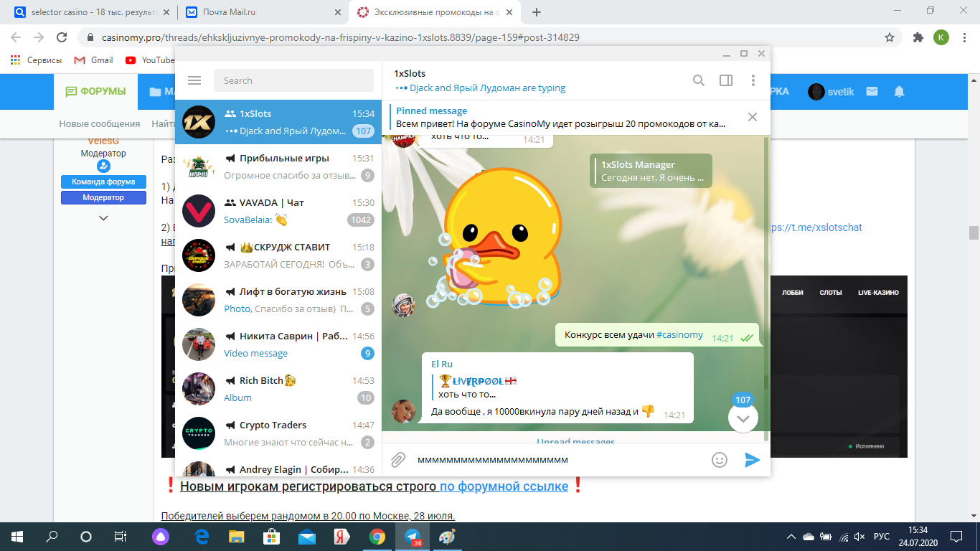
Task: Open the Telegram hamburger menu
Action: [x=194, y=80]
